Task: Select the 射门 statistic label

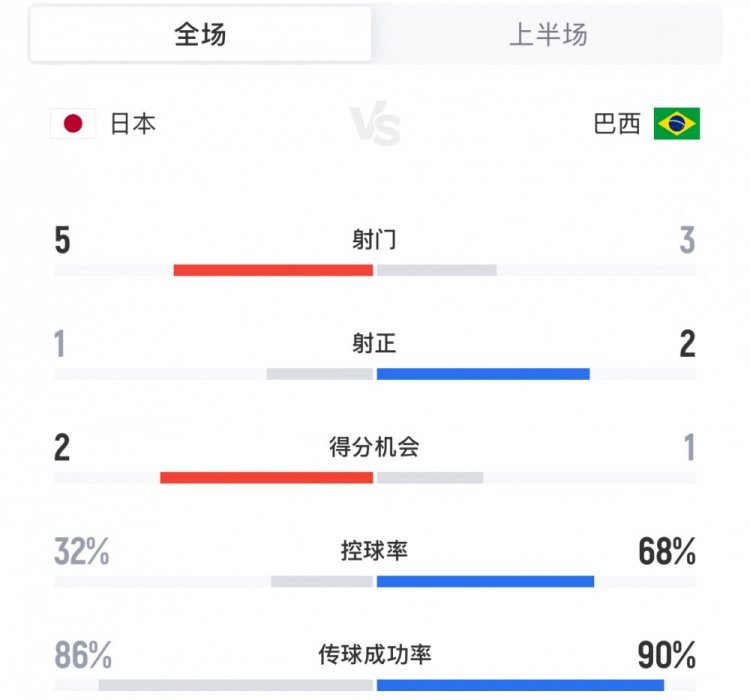Action: (375, 240)
